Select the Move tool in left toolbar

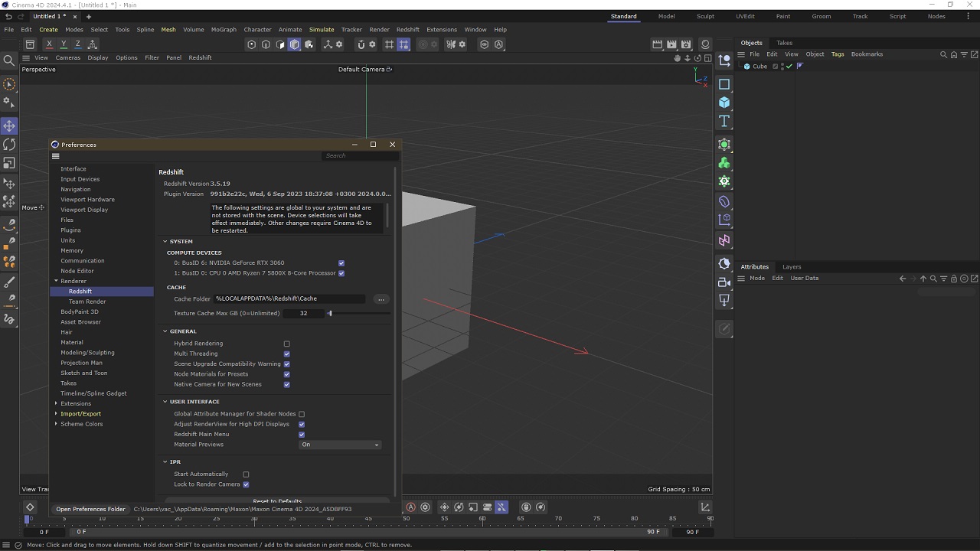9,126
